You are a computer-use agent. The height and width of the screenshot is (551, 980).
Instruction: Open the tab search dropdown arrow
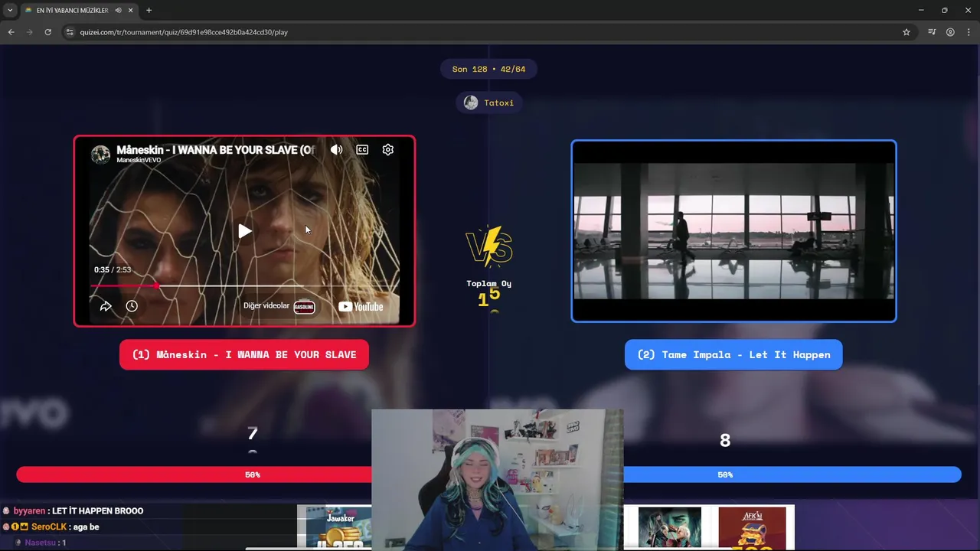pyautogui.click(x=10, y=10)
